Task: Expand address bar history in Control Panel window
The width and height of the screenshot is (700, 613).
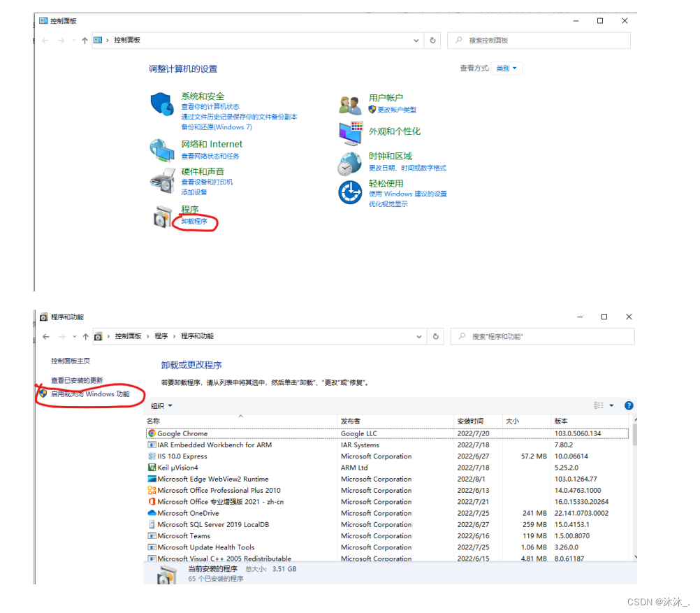Action: [416, 41]
